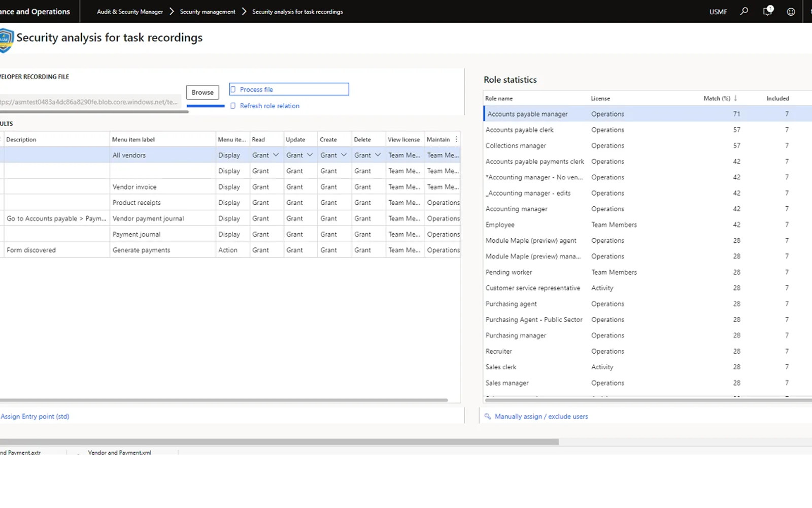This screenshot has height=508, width=812.
Task: Click the Menu item label column header
Action: click(x=133, y=139)
